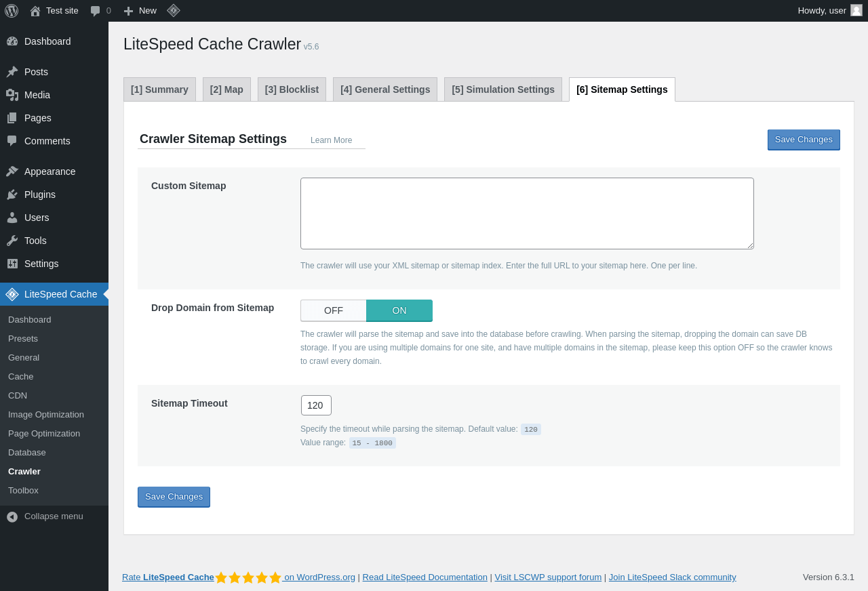Open the comments bubble icon in admin bar
This screenshot has width=868, height=591.
coord(96,11)
